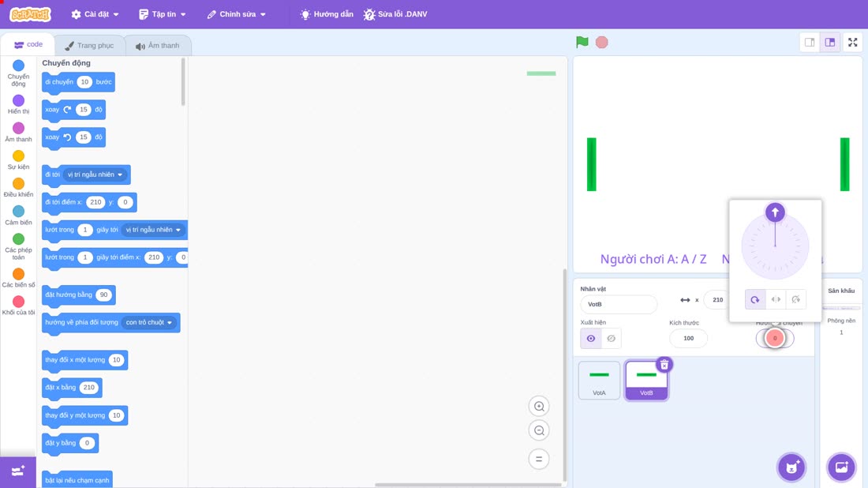Open the Hướng dẫn tutorials
The height and width of the screenshot is (488, 868).
pos(327,14)
